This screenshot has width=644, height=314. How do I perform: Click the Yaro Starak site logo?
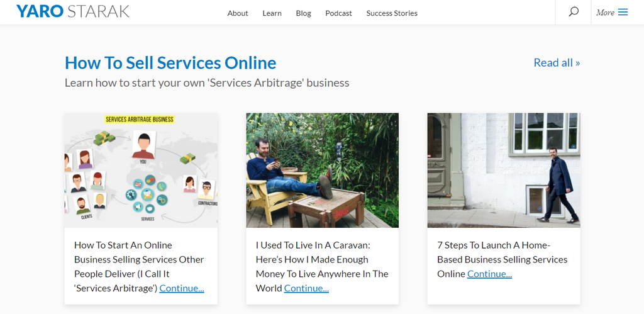click(x=73, y=12)
